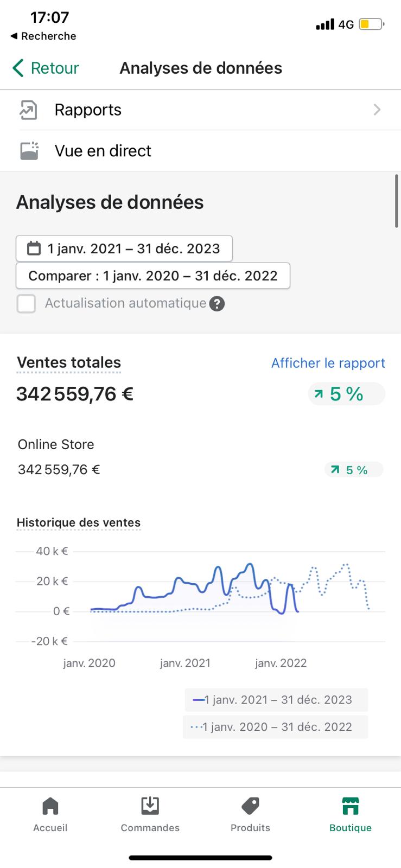401x868 pixels.
Task: Tap the Ventes totales heading
Action: [69, 362]
